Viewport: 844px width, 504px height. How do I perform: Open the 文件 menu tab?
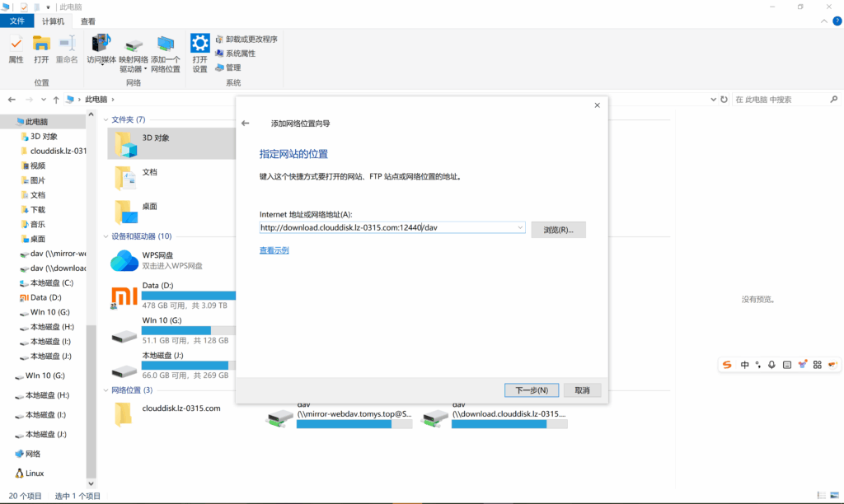[16, 21]
